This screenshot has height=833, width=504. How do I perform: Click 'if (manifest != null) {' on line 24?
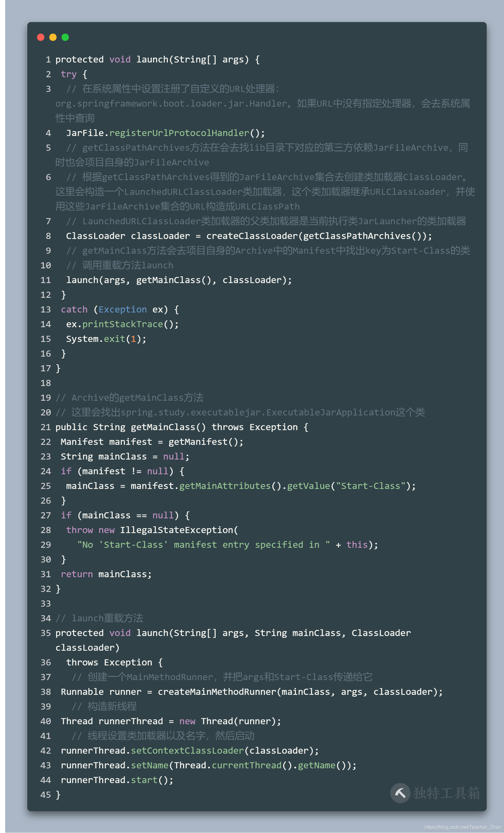(x=122, y=471)
